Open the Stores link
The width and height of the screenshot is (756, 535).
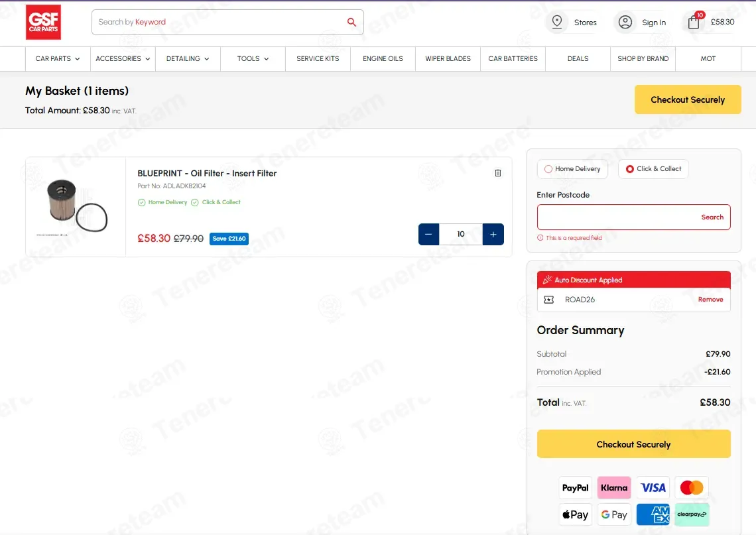point(586,23)
